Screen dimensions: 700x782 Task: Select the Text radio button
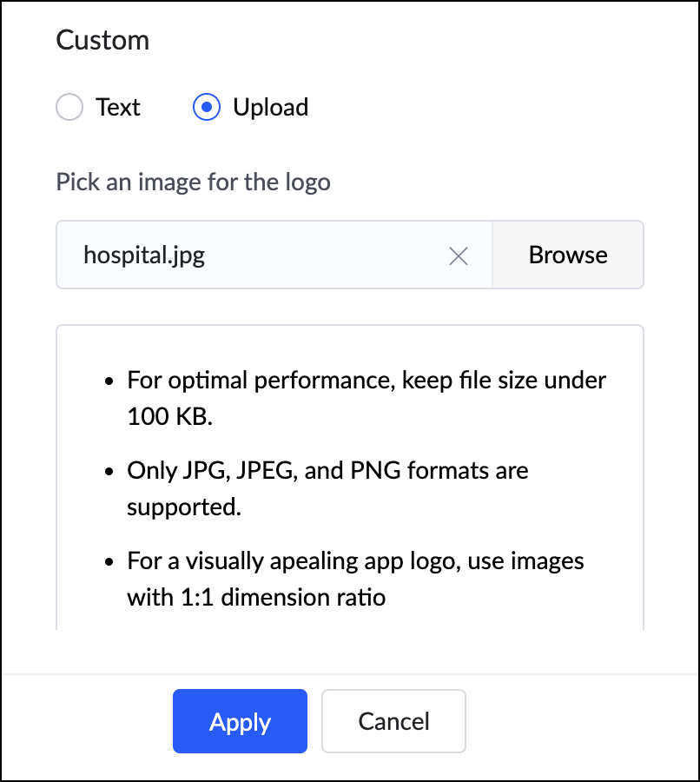tap(69, 108)
